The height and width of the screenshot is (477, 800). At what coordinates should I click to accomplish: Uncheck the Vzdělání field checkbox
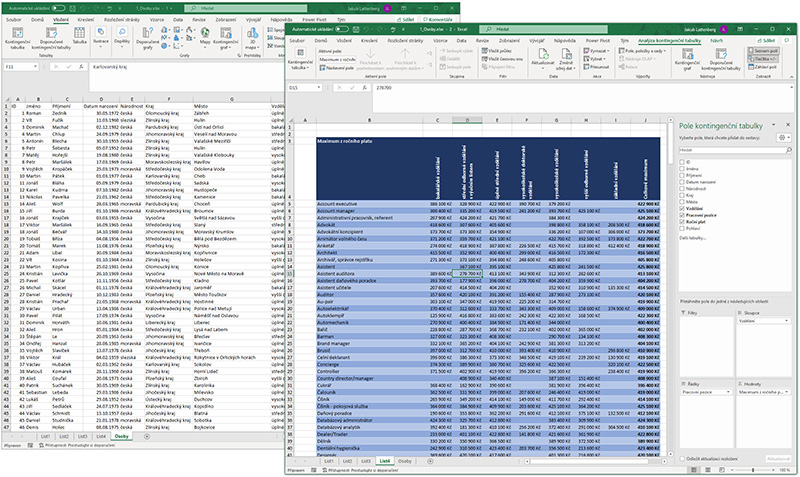click(x=682, y=208)
